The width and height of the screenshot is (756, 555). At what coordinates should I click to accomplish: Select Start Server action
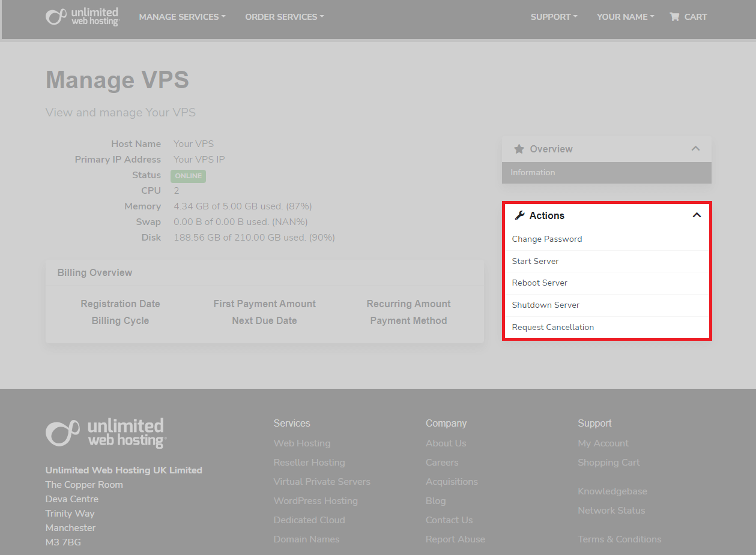(606, 261)
